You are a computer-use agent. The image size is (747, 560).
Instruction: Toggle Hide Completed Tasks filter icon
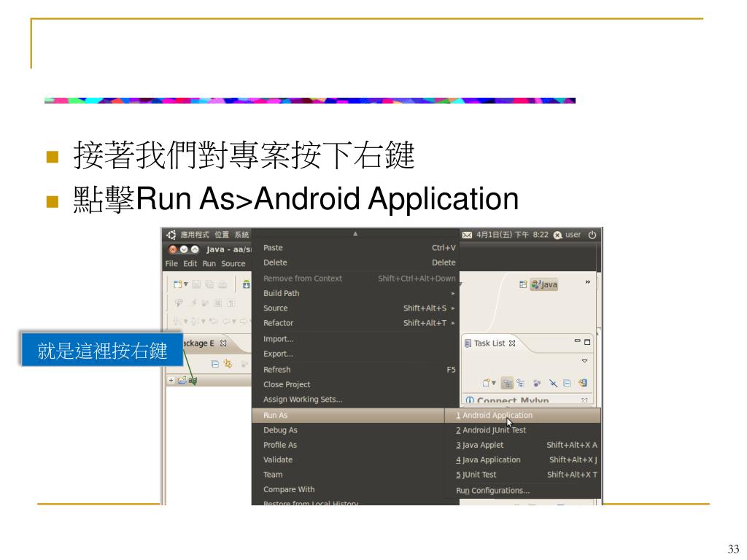pyautogui.click(x=553, y=383)
